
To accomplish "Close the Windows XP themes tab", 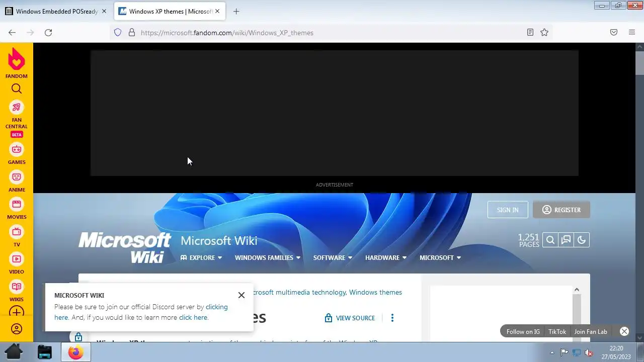I will click(x=217, y=11).
